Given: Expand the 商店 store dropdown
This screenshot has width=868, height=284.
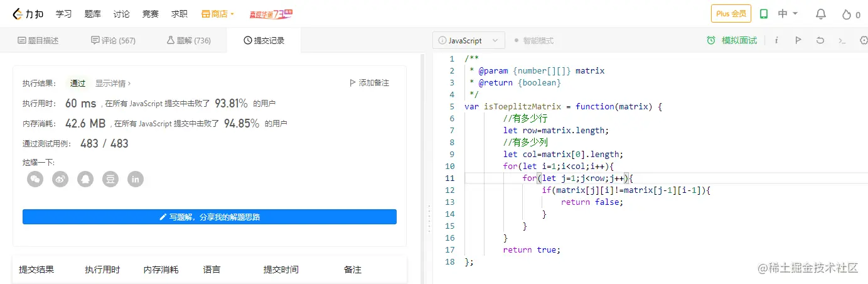Looking at the screenshot, I should click(x=218, y=14).
